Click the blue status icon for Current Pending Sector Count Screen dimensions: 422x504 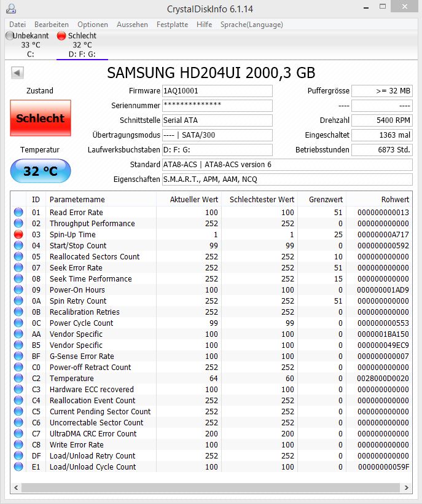[18, 411]
